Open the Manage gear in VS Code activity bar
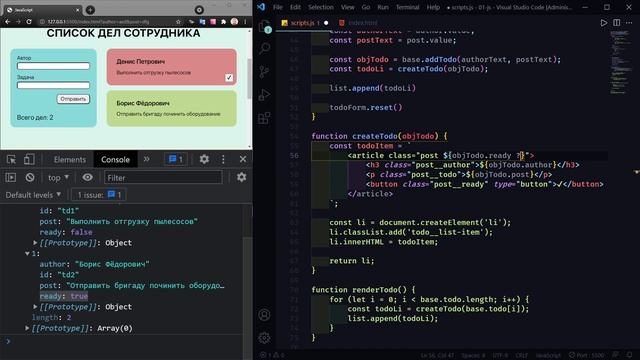This screenshot has width=640, height=360. coord(264,338)
